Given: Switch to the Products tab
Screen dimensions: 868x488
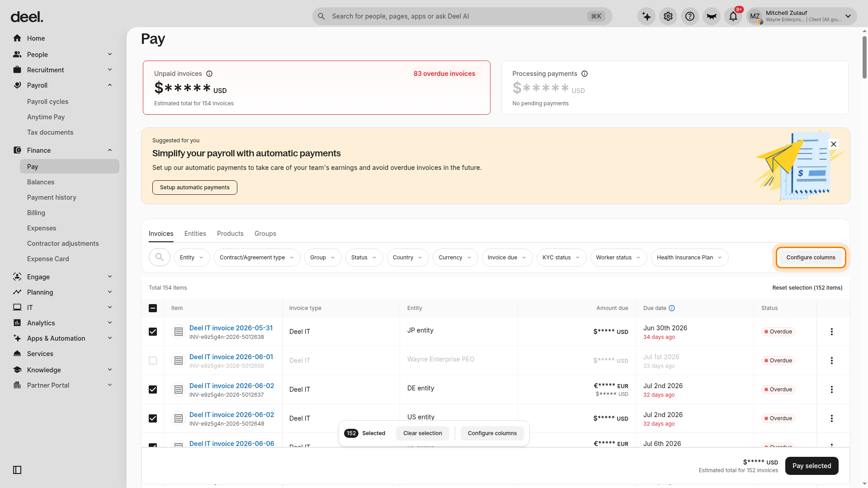Looking at the screenshot, I should [230, 234].
